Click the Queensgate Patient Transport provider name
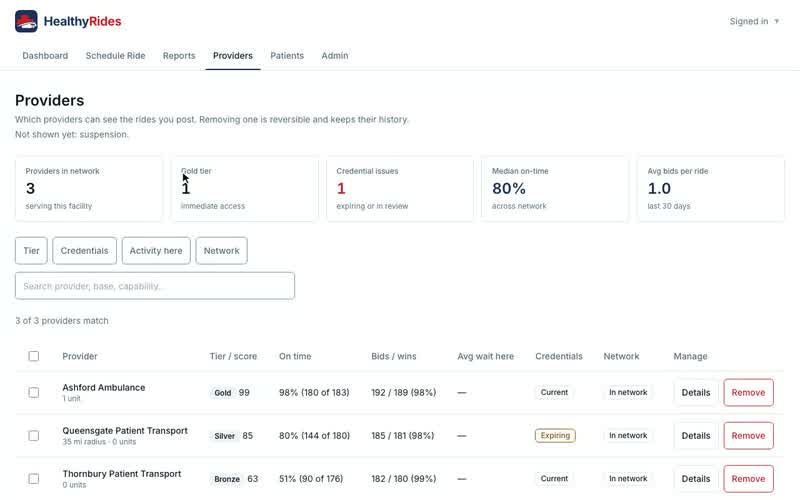Screen dimensions: 800x500 pos(125,431)
